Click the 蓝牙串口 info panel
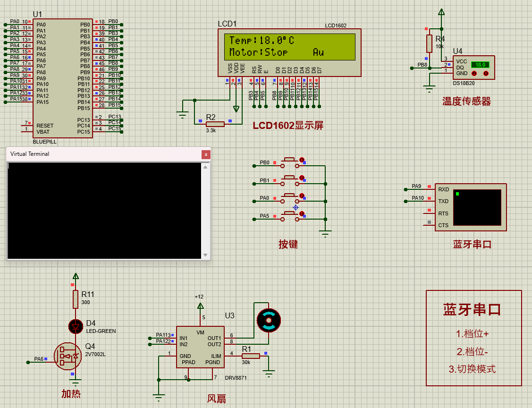This screenshot has height=408, width=532. click(x=473, y=338)
